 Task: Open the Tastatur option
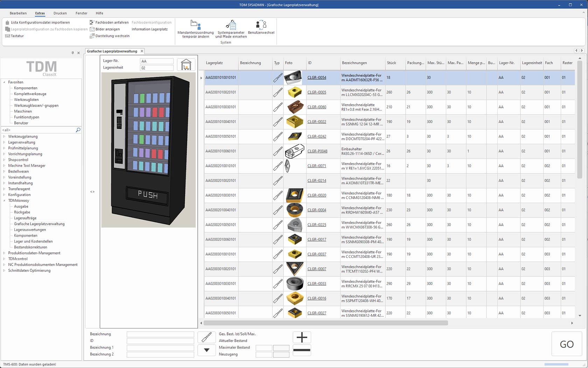tap(14, 36)
